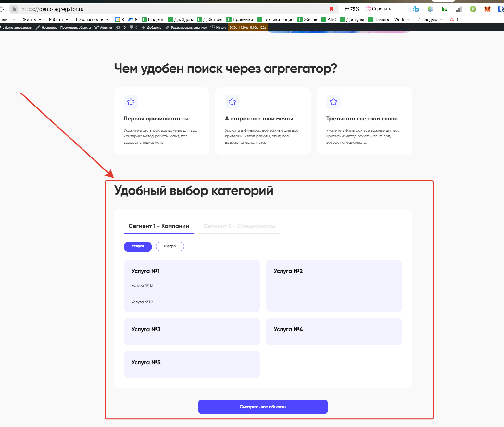Expand the 'Work' bookmarks folder
The image size is (504, 427).
click(402, 19)
